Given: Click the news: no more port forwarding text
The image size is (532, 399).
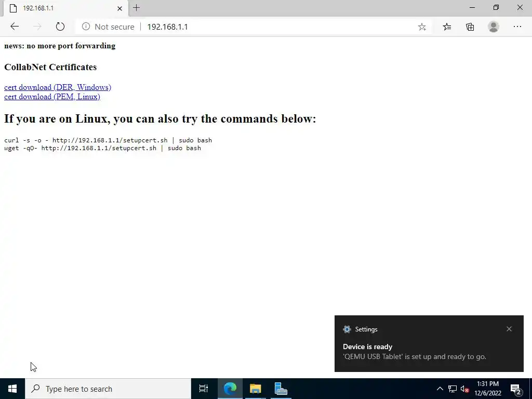Looking at the screenshot, I should pos(60,46).
